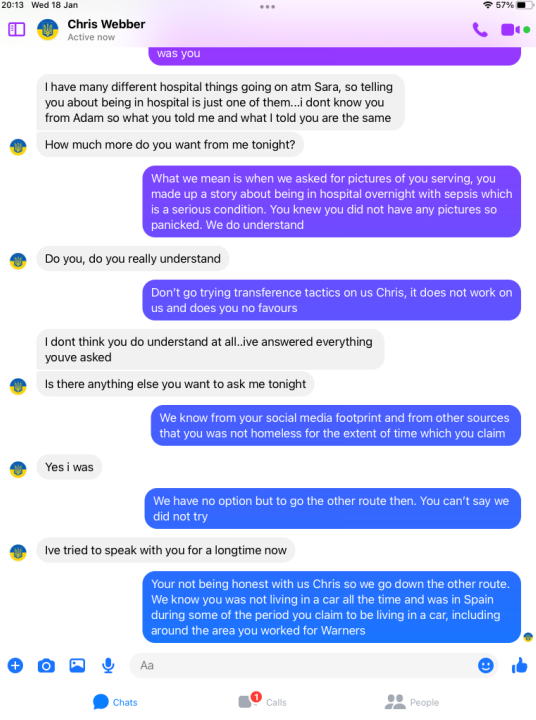Open the camera to take a photo

(46, 665)
